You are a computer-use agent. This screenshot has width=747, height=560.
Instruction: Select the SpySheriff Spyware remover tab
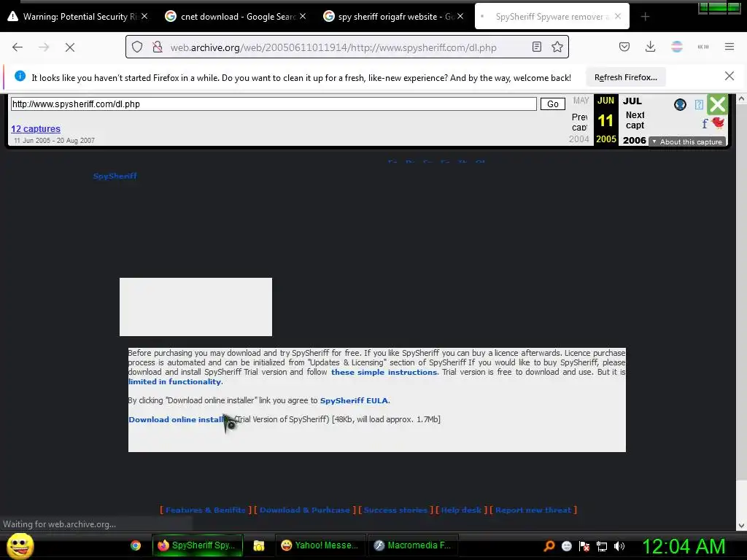point(551,17)
